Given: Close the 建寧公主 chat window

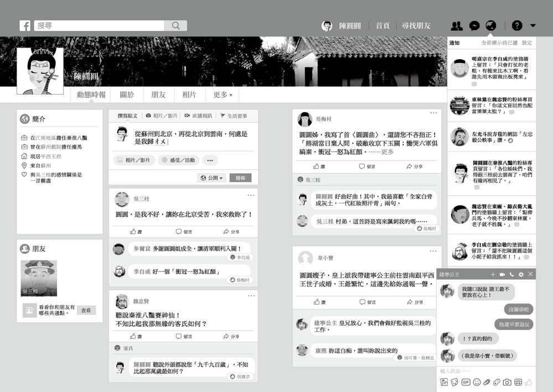Looking at the screenshot, I should (x=530, y=274).
